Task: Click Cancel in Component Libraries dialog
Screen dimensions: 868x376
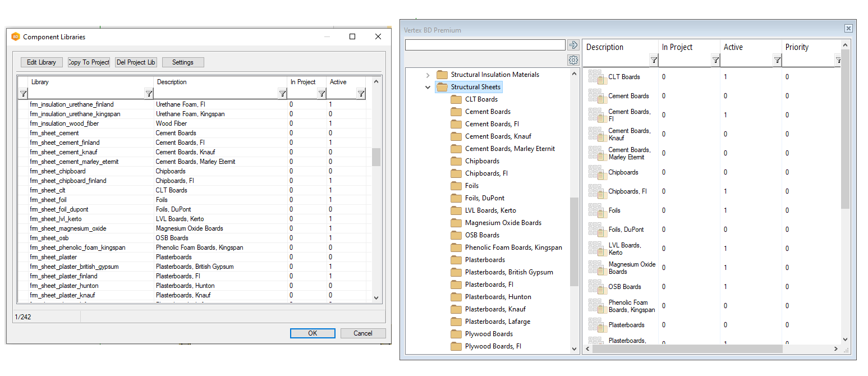Action: 363,333
